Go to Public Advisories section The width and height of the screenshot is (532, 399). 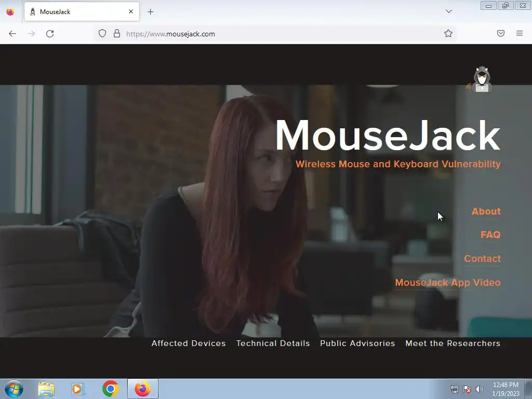357,343
